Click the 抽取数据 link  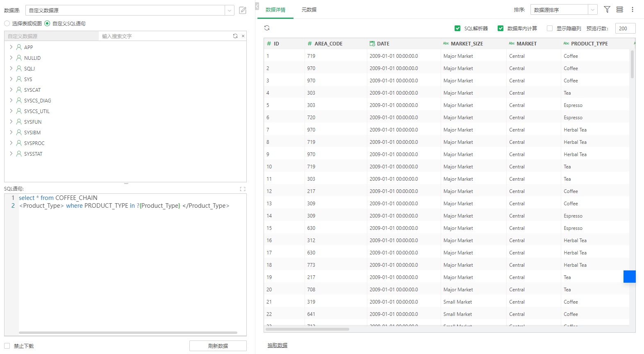point(278,345)
